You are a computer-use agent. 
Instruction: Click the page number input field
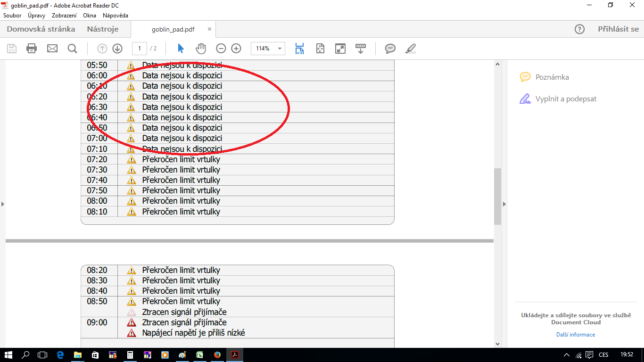coord(140,49)
